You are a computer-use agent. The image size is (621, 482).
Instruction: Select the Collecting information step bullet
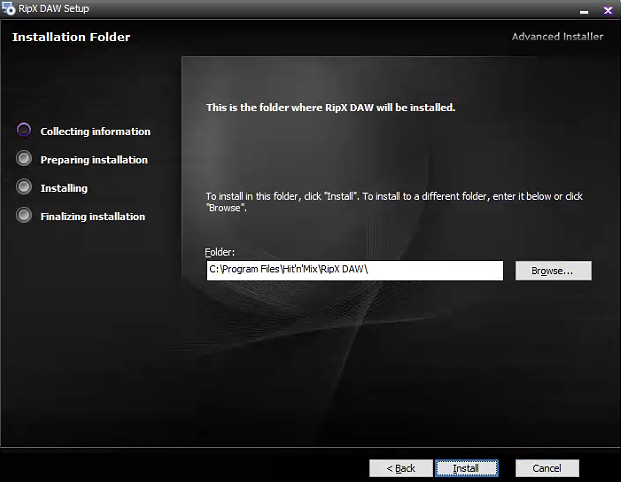[24, 131]
